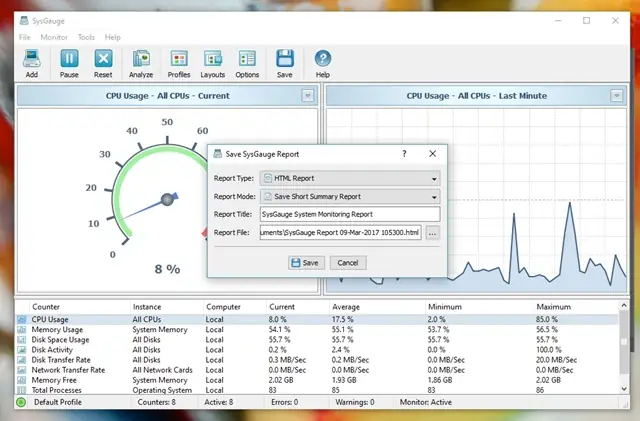Open the Layouts toolbar icon
The width and height of the screenshot is (640, 421).
213,59
